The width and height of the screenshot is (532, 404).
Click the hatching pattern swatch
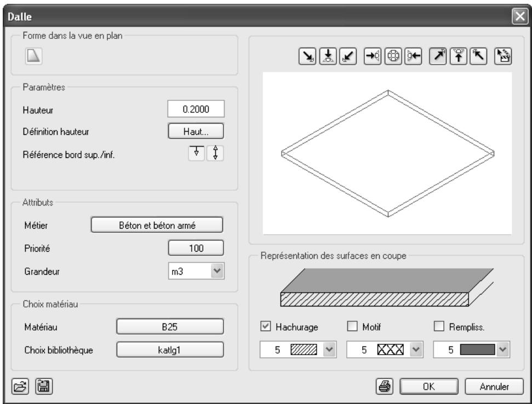click(x=304, y=350)
